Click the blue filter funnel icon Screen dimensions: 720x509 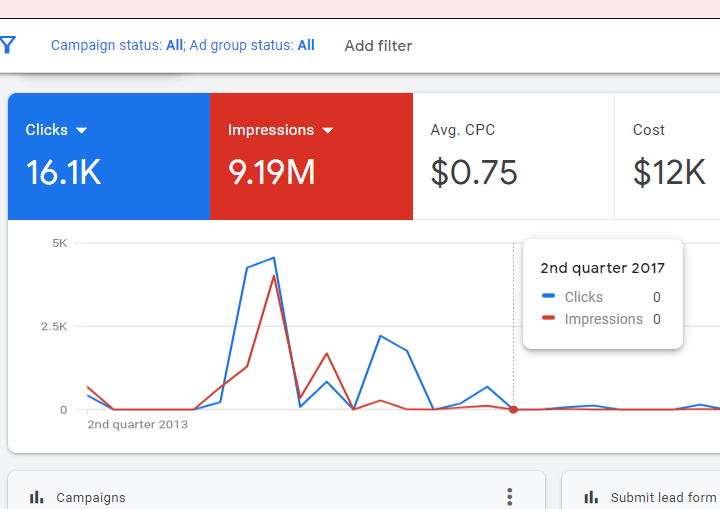[x=8, y=45]
